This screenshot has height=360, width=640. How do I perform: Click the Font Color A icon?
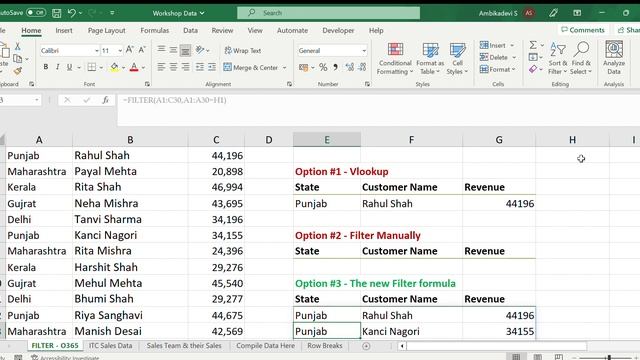click(x=134, y=67)
